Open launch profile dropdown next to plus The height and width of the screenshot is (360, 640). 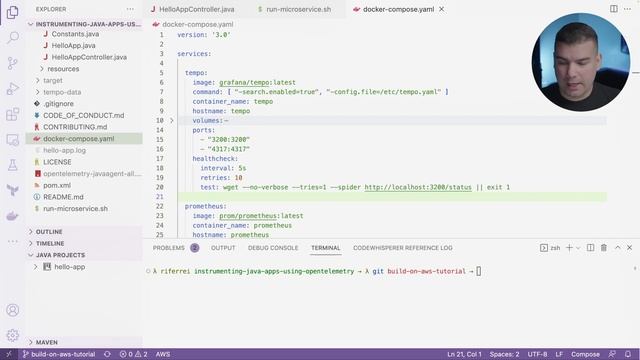578,248
